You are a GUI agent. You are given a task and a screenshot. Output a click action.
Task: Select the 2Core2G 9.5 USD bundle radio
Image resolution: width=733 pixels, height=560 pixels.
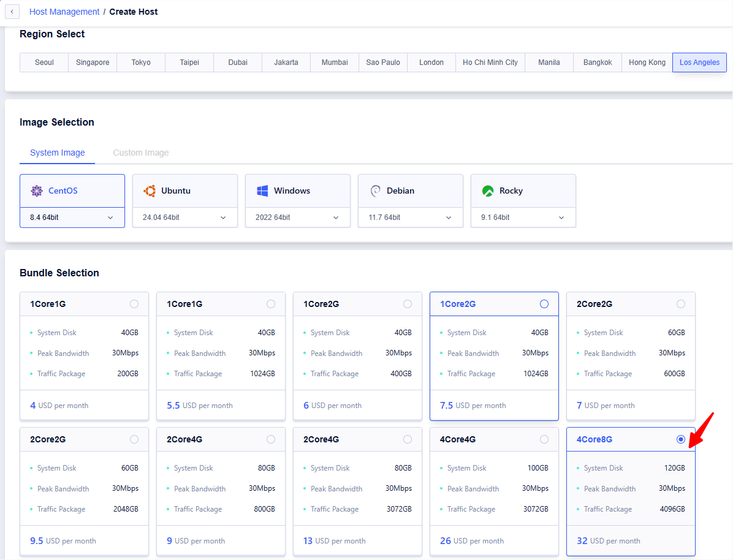[134, 439]
